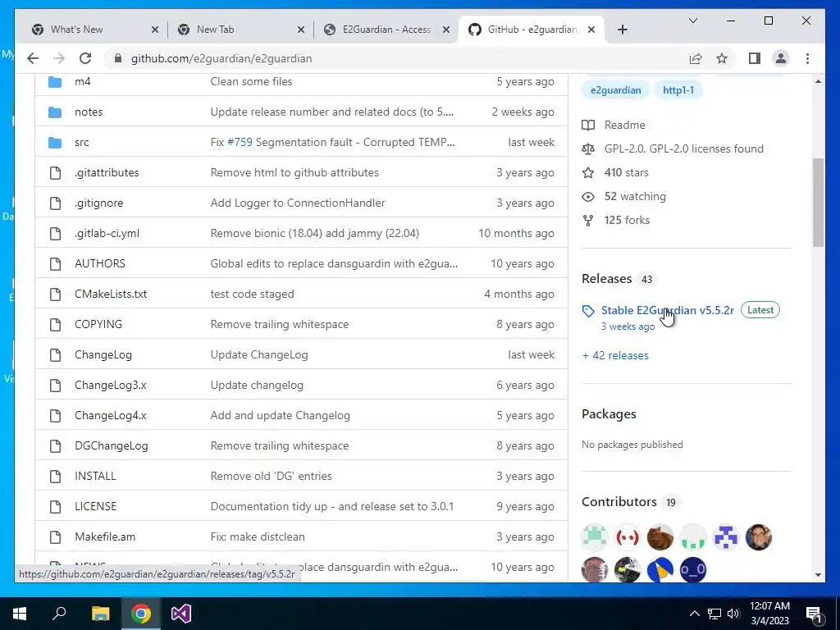The width and height of the screenshot is (840, 630).
Task: Open the brown animal contributor avatar
Action: click(660, 537)
